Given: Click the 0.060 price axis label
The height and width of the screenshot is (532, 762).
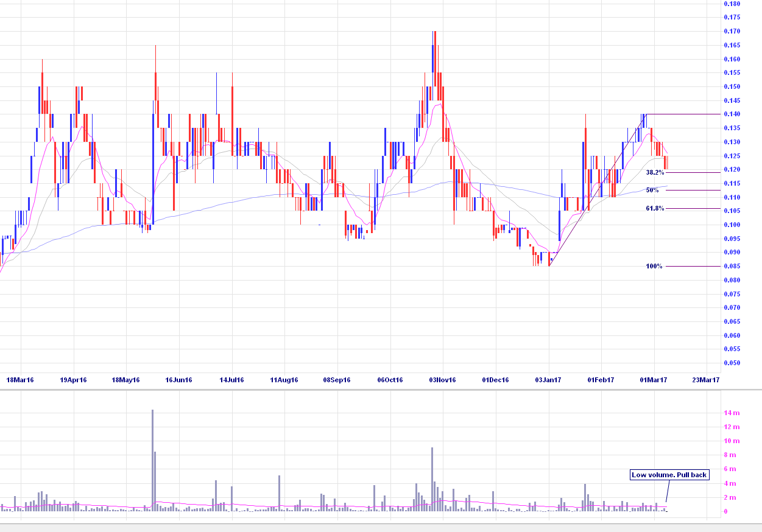Looking at the screenshot, I should 732,335.
